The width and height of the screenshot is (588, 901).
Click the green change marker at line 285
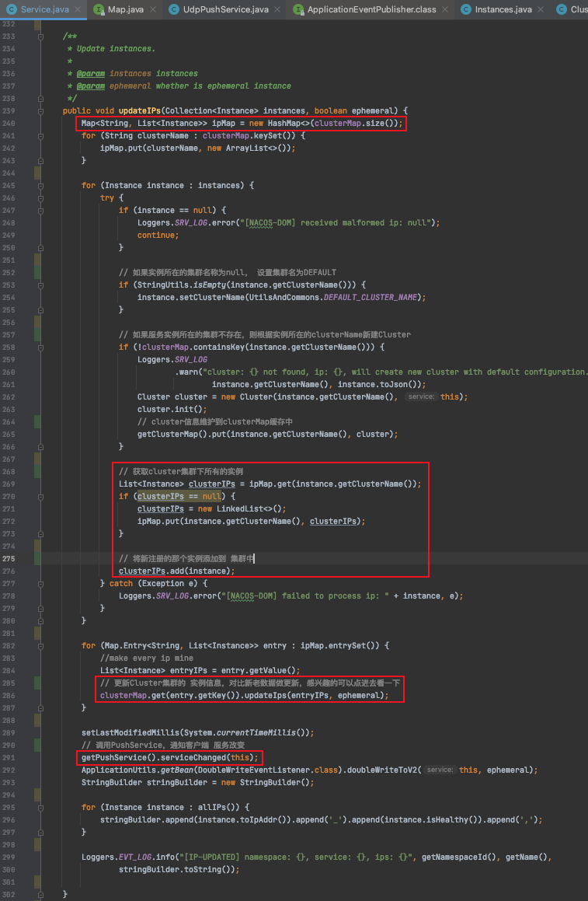click(37, 683)
